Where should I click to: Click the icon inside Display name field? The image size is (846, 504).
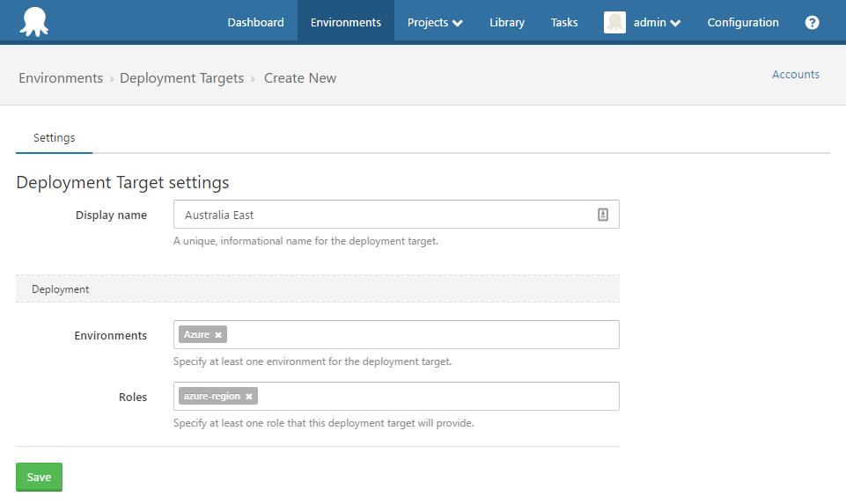pos(603,215)
